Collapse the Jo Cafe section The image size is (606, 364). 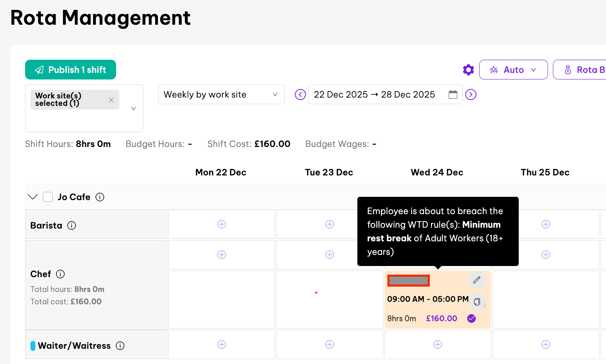point(33,197)
